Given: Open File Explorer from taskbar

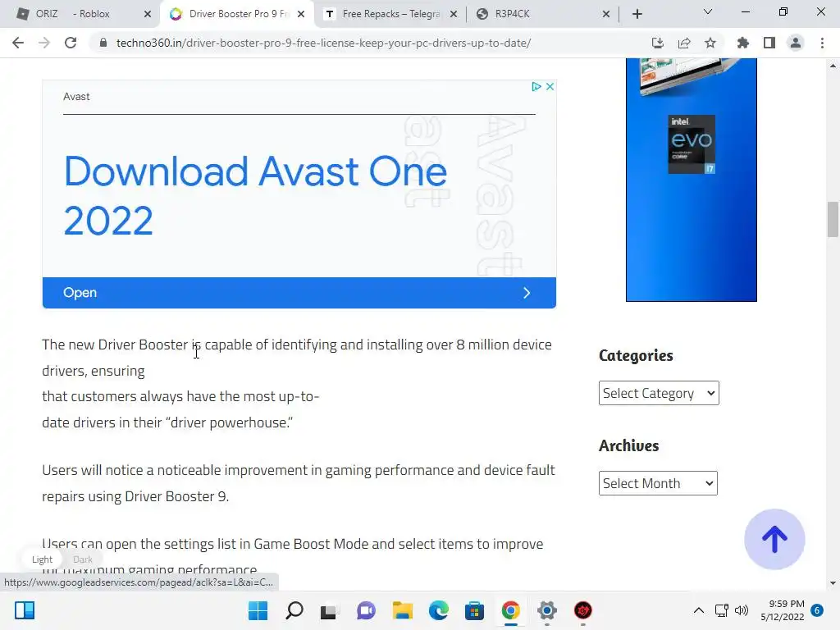Looking at the screenshot, I should (x=402, y=610).
